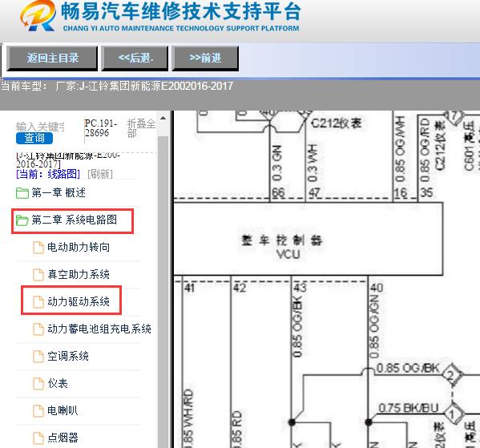The width and height of the screenshot is (480, 448).
Task: Go forward with the >>前进 button
Action: pos(205,59)
